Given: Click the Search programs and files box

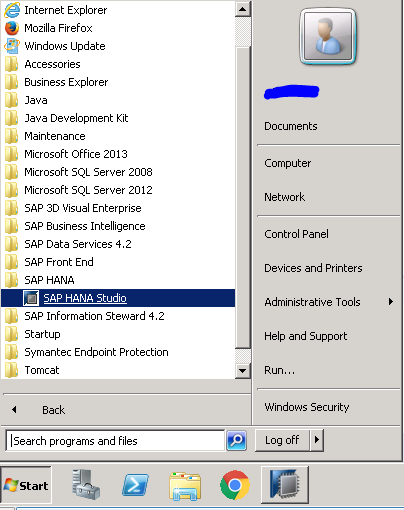Looking at the screenshot, I should tap(115, 441).
